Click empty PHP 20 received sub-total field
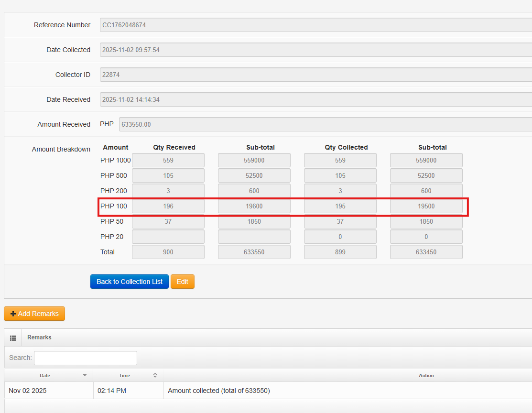532x413 pixels. [254, 237]
